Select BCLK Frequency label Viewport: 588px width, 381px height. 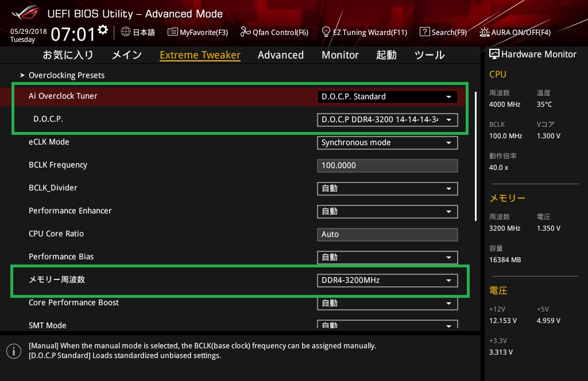pyautogui.click(x=58, y=165)
